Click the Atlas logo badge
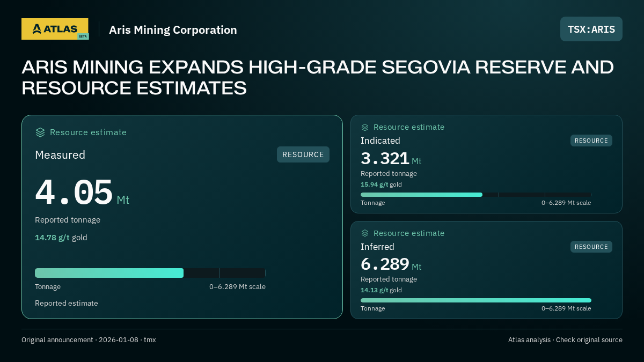 click(x=55, y=29)
